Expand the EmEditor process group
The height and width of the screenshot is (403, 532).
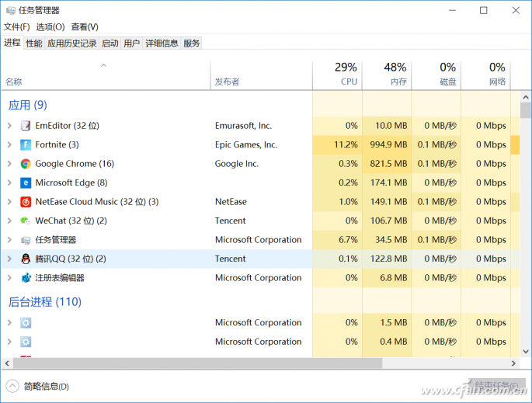9,126
